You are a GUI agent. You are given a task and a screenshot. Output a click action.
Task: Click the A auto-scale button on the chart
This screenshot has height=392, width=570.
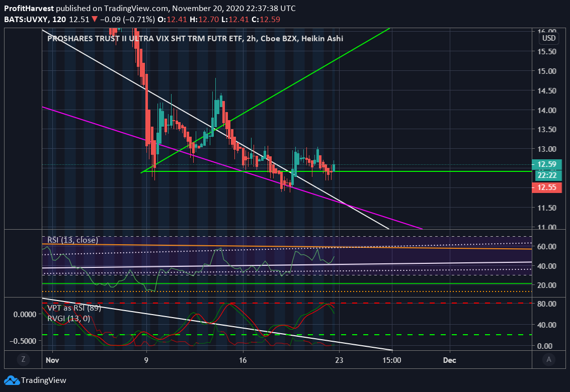(x=548, y=360)
